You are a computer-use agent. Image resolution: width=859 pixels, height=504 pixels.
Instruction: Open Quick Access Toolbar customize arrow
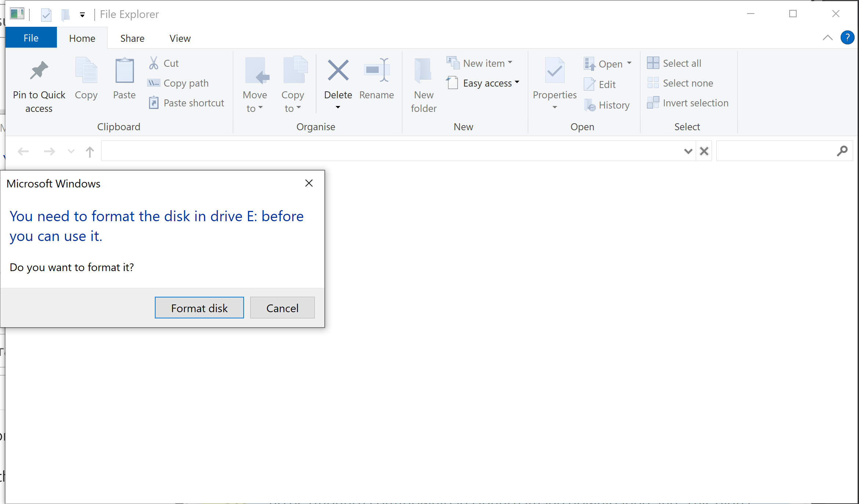tap(82, 15)
